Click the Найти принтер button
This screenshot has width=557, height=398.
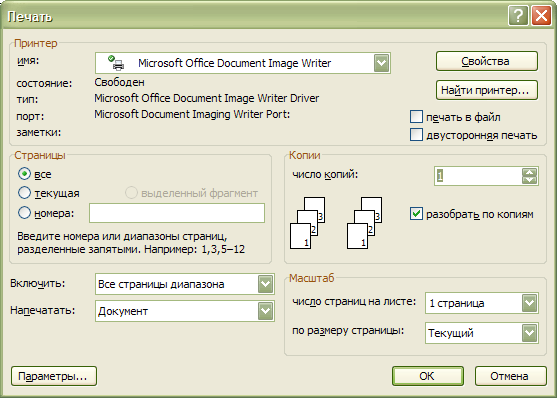point(487,90)
